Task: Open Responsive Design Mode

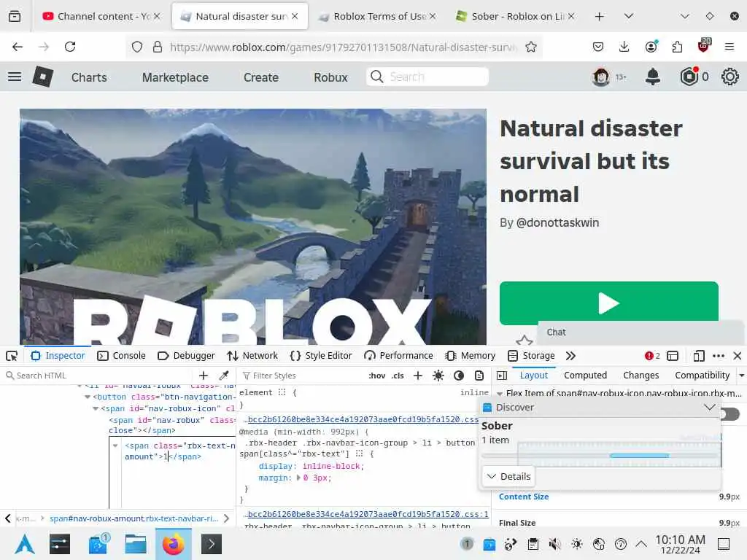Action: point(698,356)
